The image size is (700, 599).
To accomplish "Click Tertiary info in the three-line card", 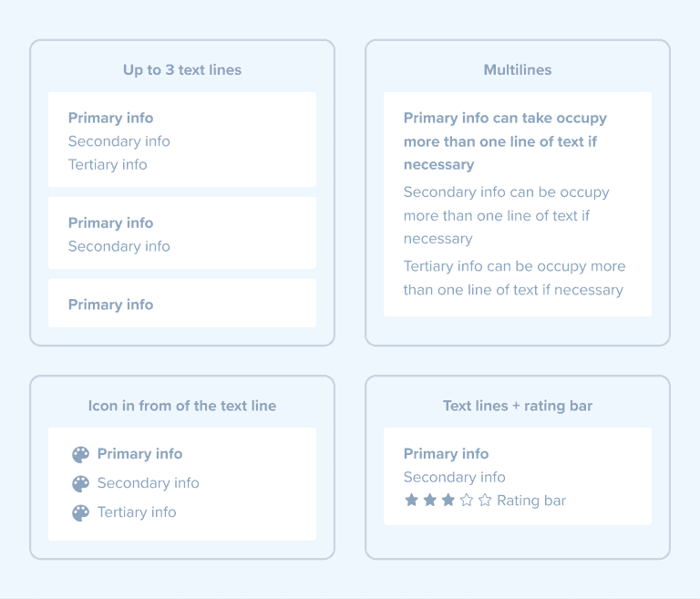I will (x=108, y=164).
